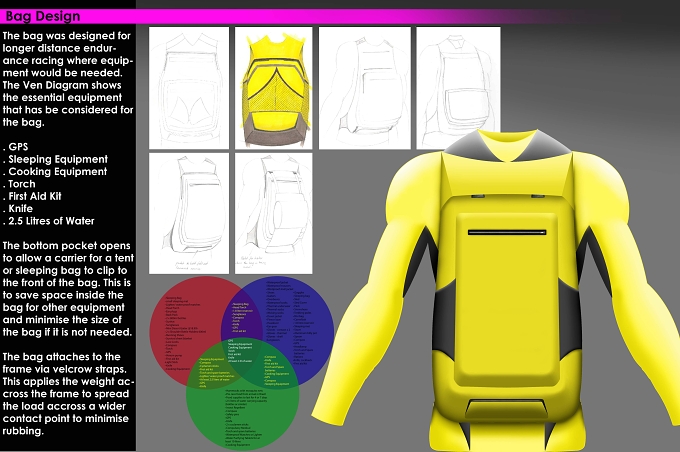Click the left clip at top of bag
Screen dimensions: 680x452
click(477, 196)
